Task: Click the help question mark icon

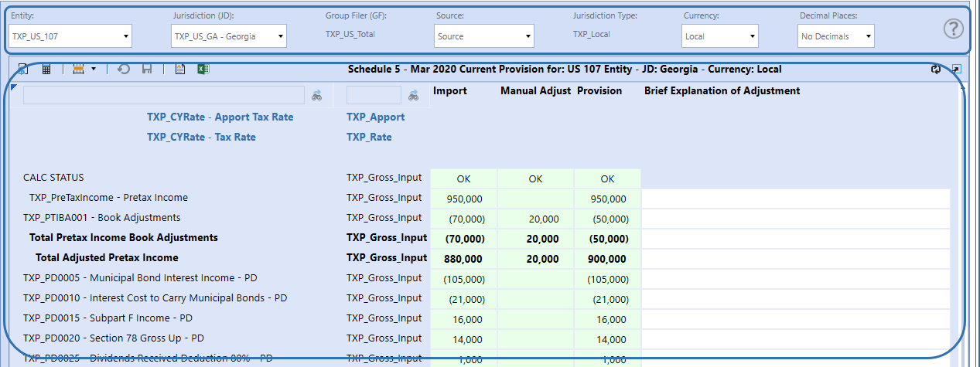Action: 954,29
